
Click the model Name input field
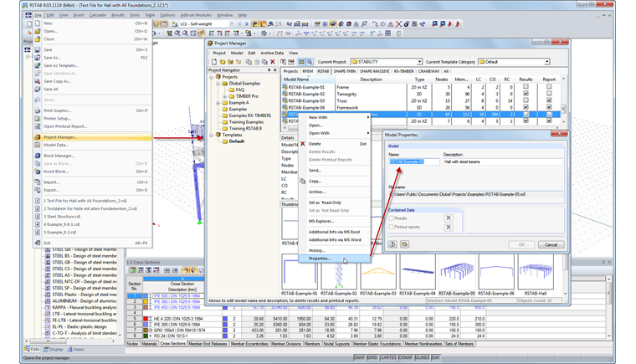pyautogui.click(x=413, y=161)
